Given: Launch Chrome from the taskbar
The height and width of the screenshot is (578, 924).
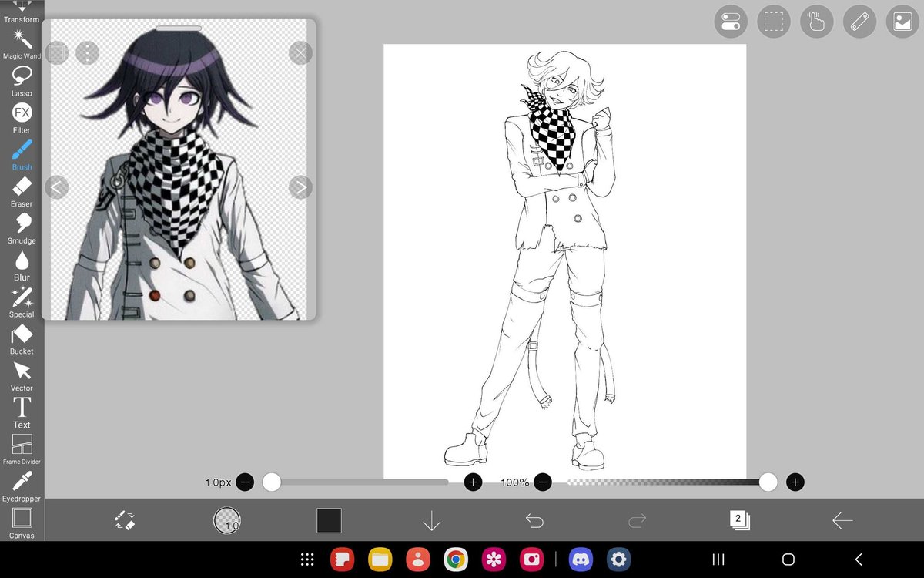Looking at the screenshot, I should click(x=456, y=560).
